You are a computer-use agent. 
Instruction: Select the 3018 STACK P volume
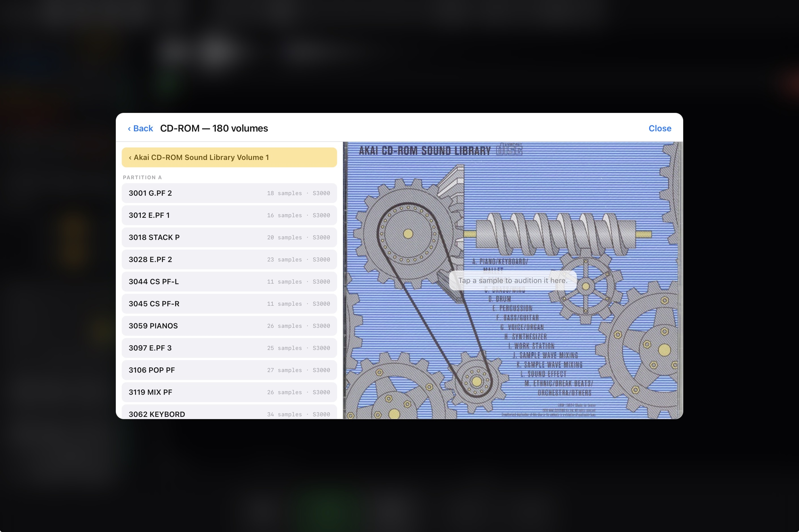click(229, 238)
